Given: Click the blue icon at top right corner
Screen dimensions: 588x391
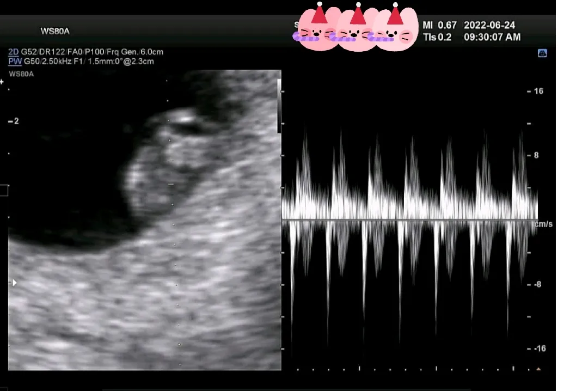Looking at the screenshot, I should (542, 53).
